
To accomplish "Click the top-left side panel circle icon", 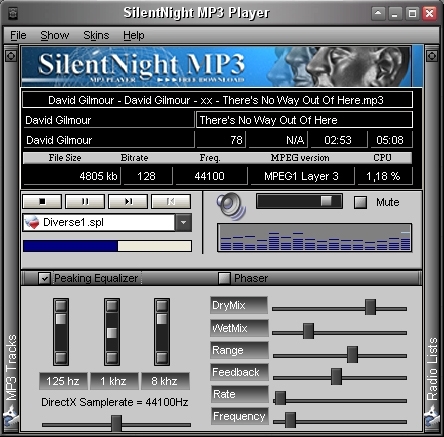I will [11, 56].
